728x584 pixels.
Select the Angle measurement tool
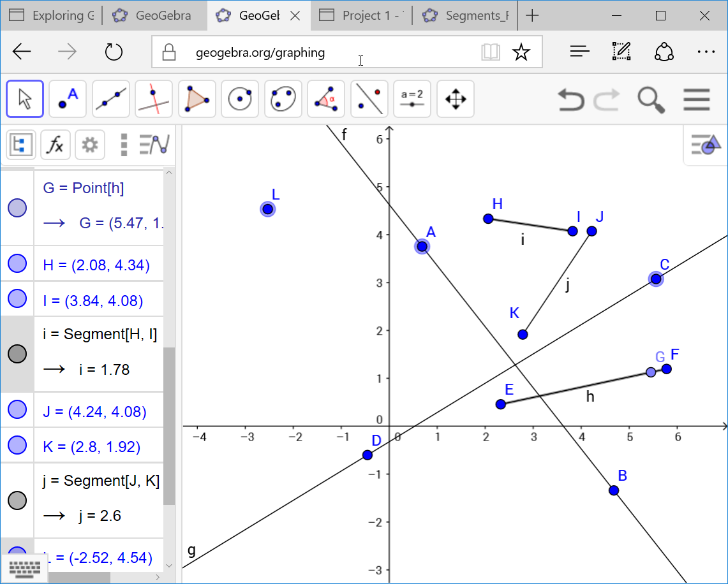(x=325, y=99)
